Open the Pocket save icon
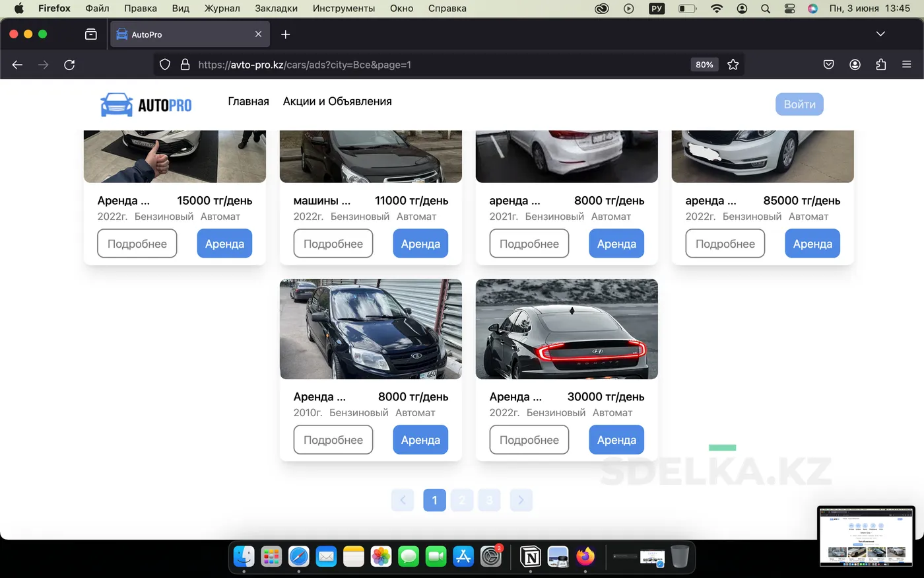The height and width of the screenshot is (578, 924). 828,65
